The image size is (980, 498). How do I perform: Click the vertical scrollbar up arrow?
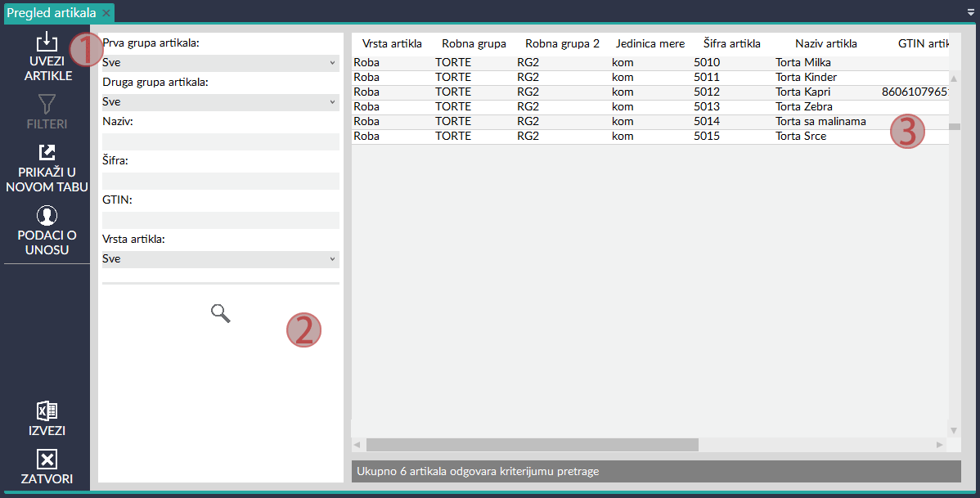pos(954,79)
